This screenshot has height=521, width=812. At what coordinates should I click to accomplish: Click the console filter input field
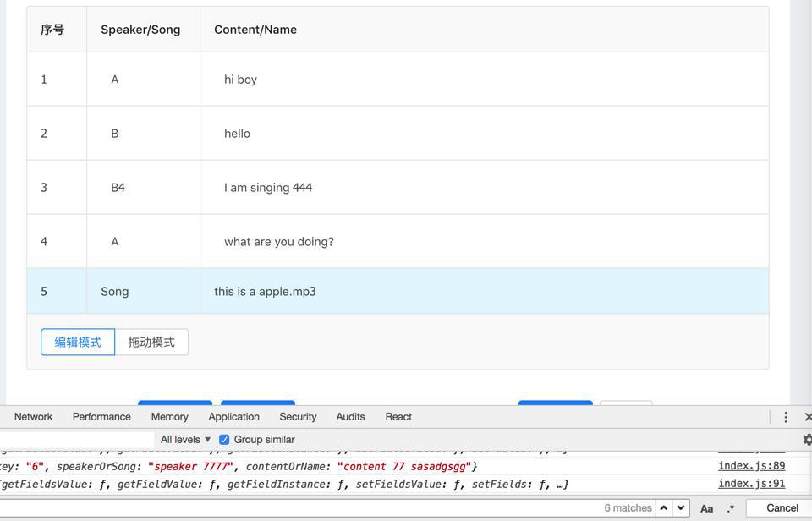pos(76,440)
